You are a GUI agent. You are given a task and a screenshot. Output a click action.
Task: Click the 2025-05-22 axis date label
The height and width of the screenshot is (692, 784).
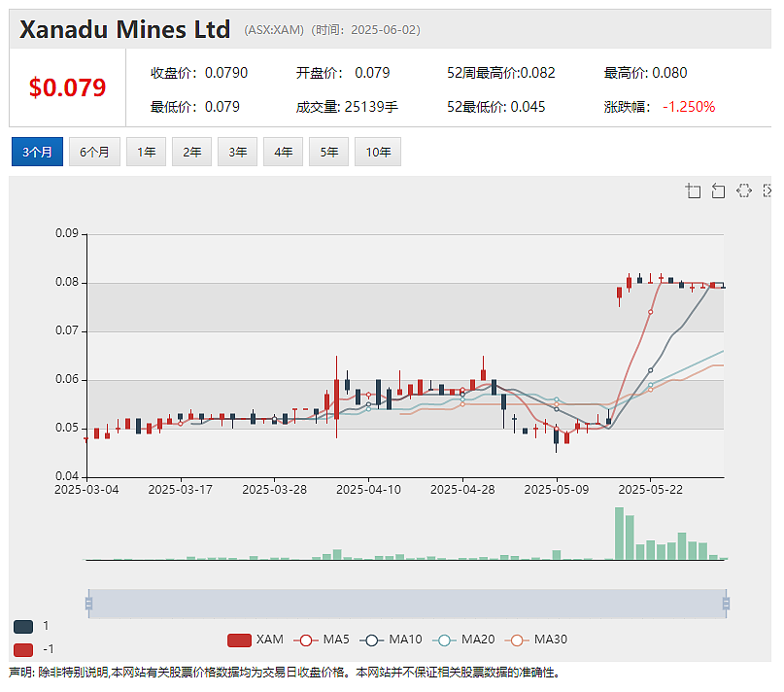click(x=651, y=489)
